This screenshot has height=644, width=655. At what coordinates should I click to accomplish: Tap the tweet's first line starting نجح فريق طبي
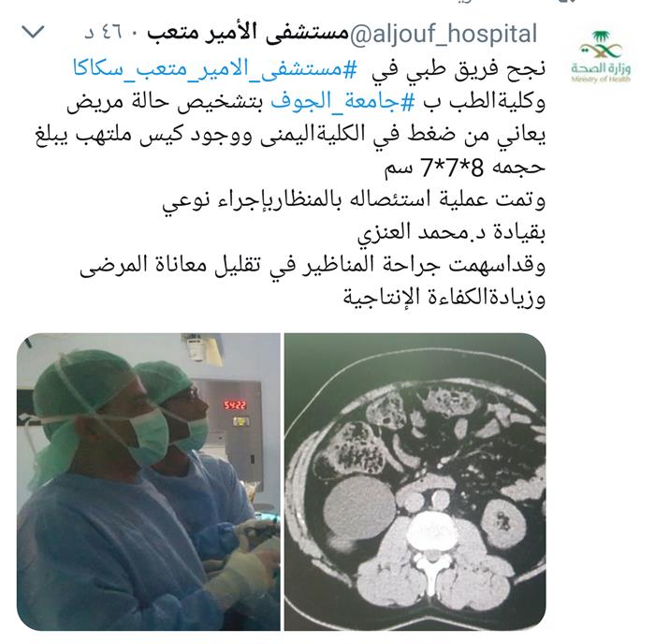click(309, 68)
